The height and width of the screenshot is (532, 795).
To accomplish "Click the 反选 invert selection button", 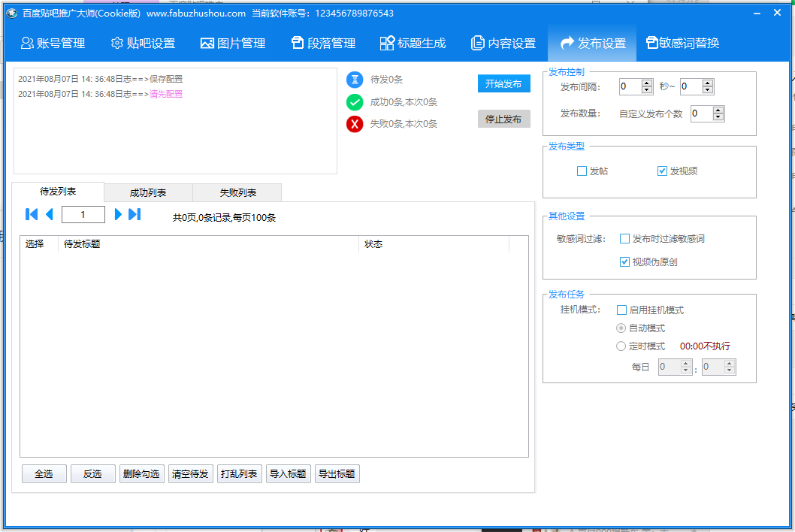I will (92, 473).
